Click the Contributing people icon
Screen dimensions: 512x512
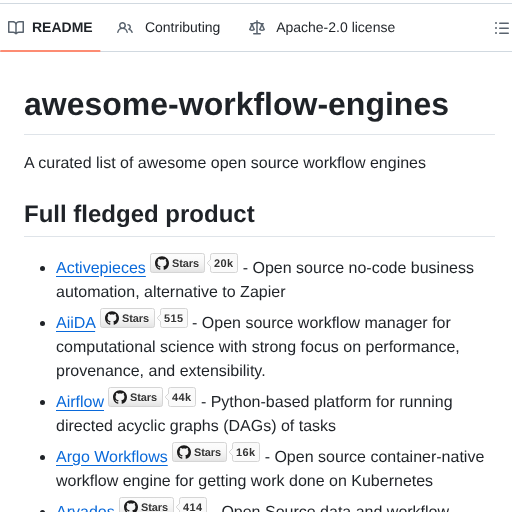point(125,28)
